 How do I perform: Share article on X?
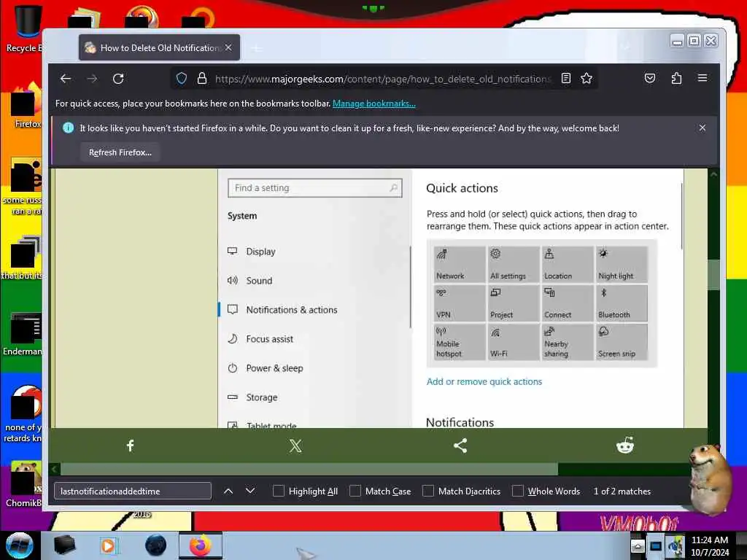pyautogui.click(x=295, y=446)
